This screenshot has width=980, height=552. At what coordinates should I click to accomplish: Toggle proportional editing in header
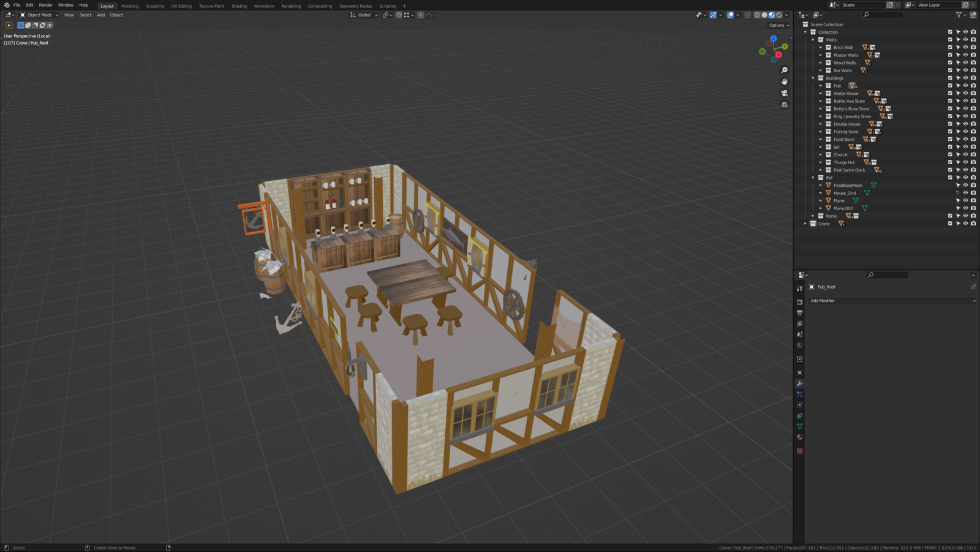click(421, 15)
